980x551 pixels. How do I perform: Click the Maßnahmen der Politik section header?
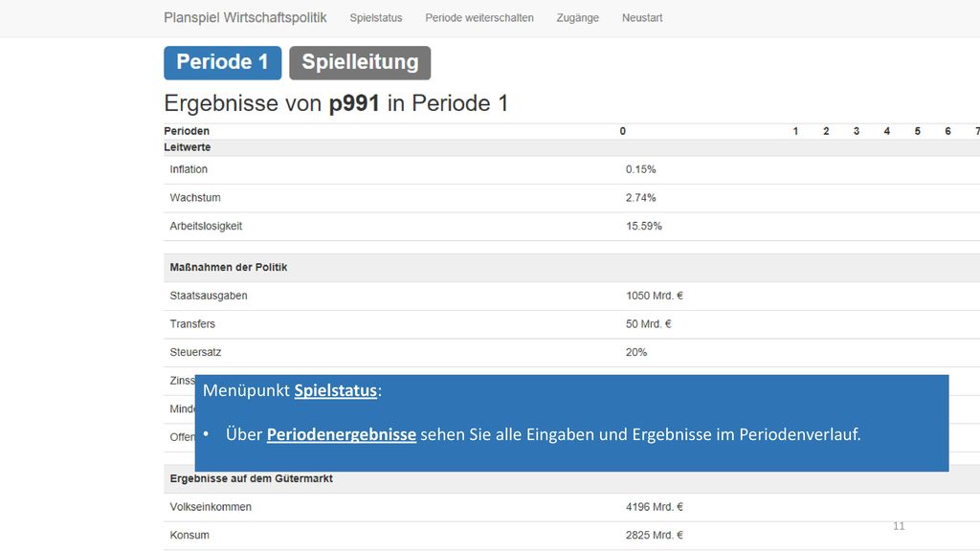click(x=229, y=268)
